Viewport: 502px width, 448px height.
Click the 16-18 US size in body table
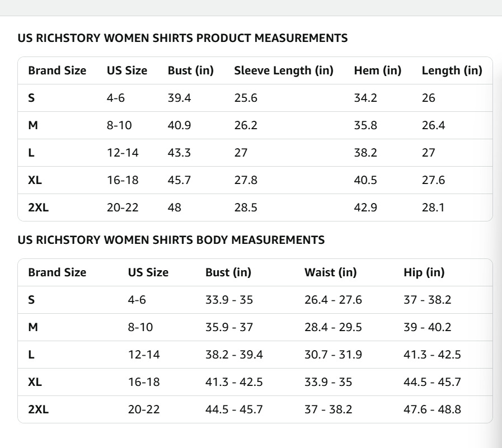pos(143,382)
